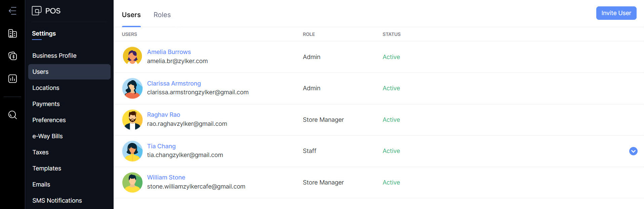Open the William Stone user link
Viewport: 644px width, 209px height.
tap(166, 177)
